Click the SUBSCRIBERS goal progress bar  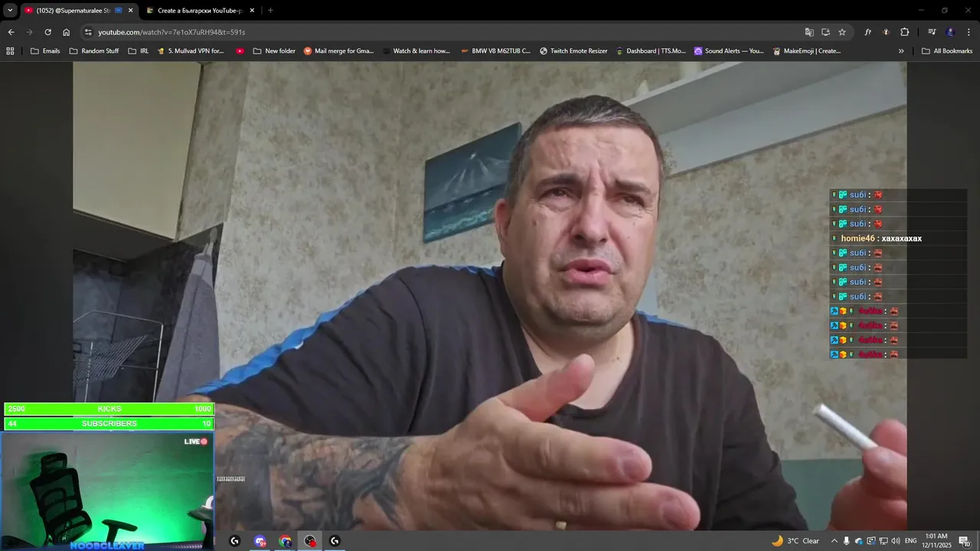point(109,423)
